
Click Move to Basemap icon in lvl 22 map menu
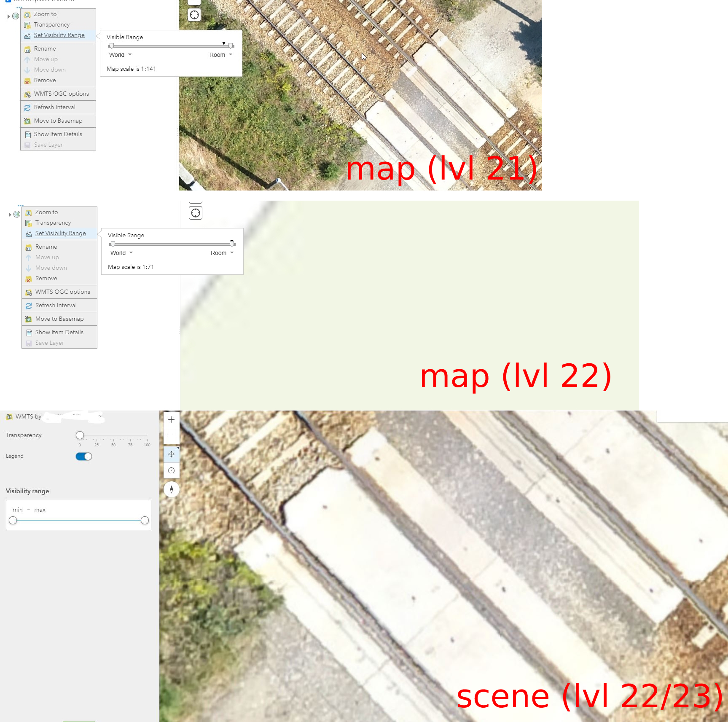[x=29, y=319]
